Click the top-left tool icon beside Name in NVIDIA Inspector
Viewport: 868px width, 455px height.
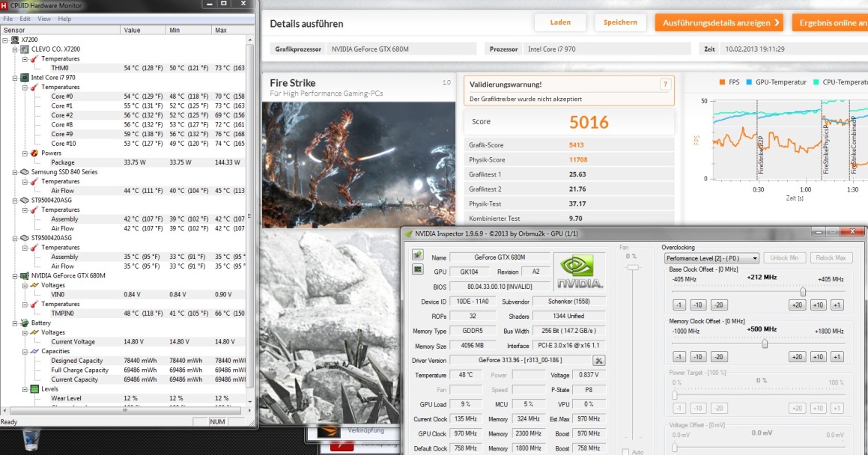point(417,255)
